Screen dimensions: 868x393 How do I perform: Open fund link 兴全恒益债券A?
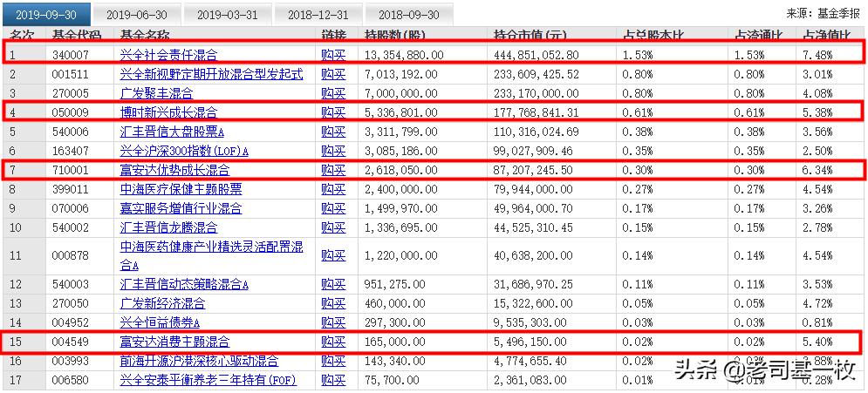[x=160, y=322]
